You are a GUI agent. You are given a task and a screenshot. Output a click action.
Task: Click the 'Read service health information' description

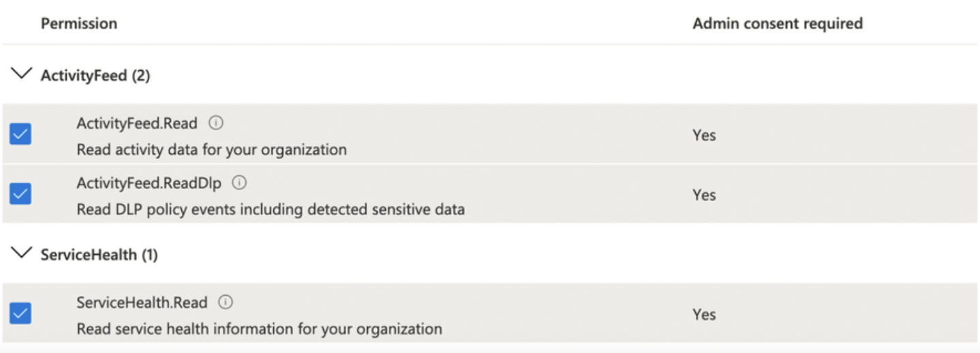click(x=259, y=328)
